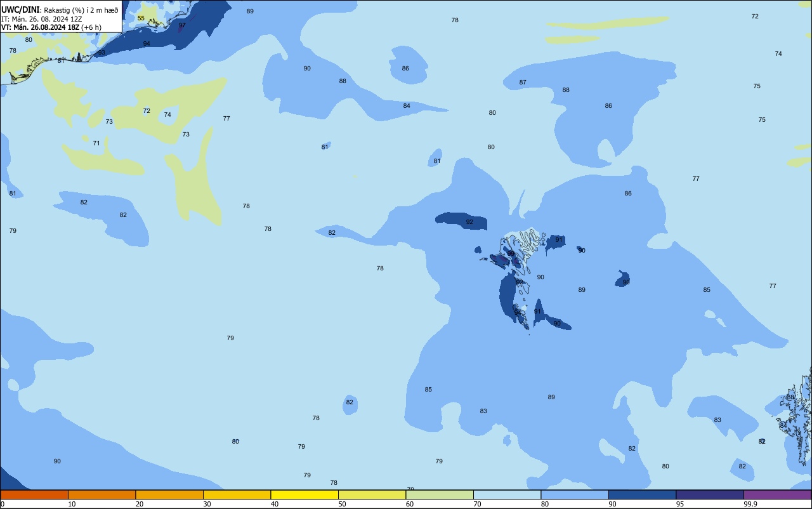
Task: Click the pale blue 70–80 legend swatch
Action: (x=507, y=494)
